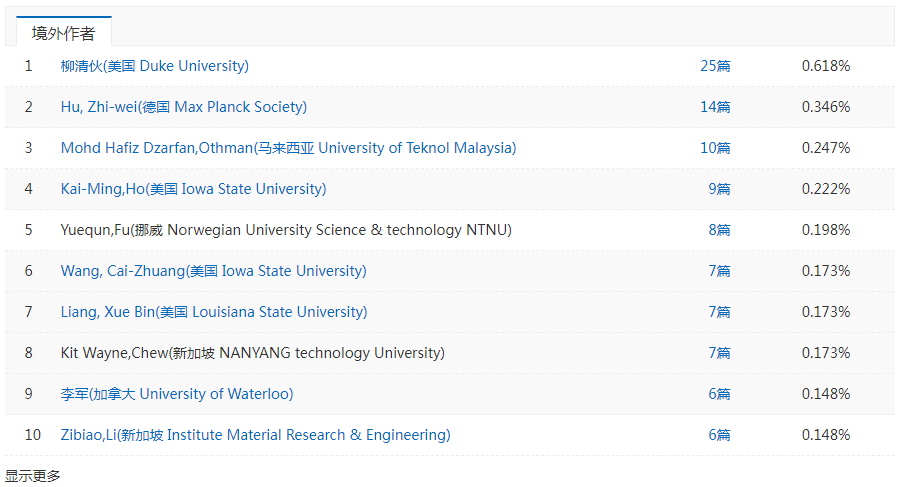
Task: View 7篇 papers for Wang, Cai-Zhuang
Action: [719, 271]
